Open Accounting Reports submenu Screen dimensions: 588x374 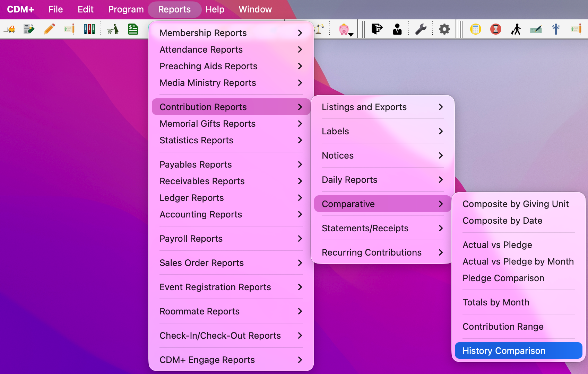tap(231, 214)
